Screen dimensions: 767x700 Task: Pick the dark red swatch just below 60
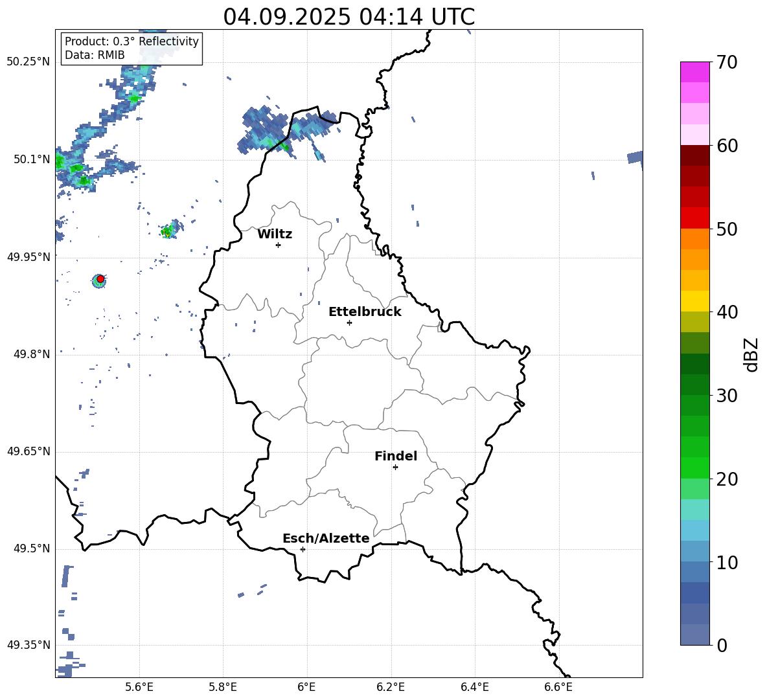point(694,155)
